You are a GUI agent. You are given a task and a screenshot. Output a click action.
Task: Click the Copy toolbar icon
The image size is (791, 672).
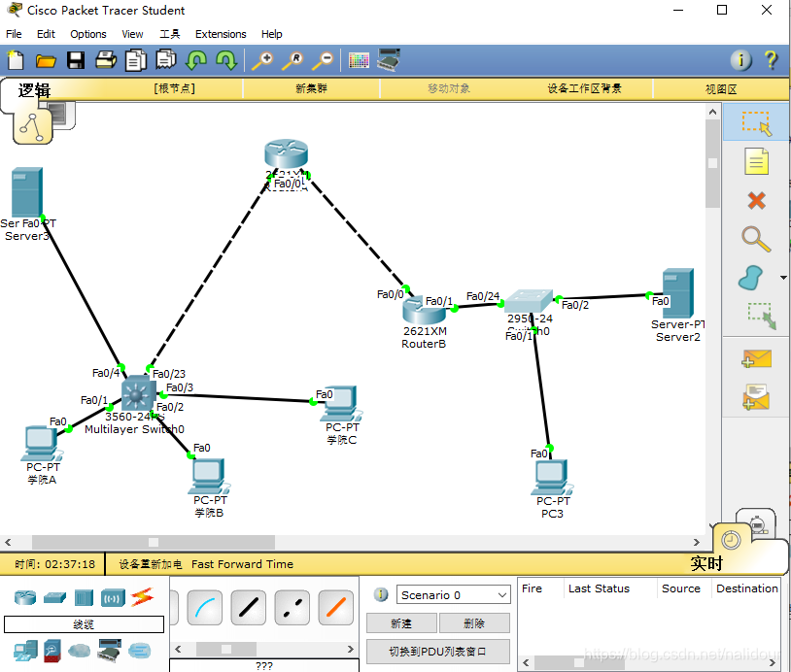pyautogui.click(x=136, y=60)
